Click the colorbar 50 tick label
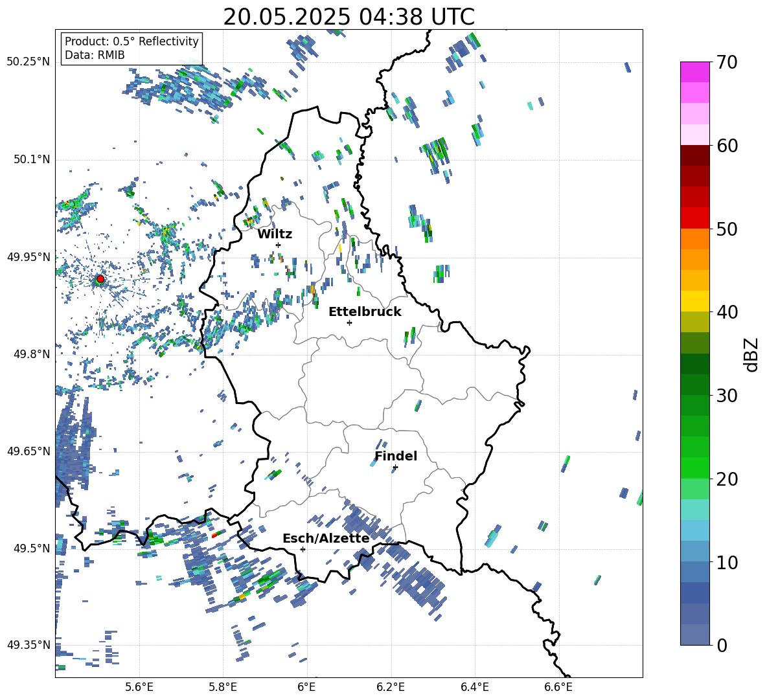This screenshot has width=767, height=700. 727,229
